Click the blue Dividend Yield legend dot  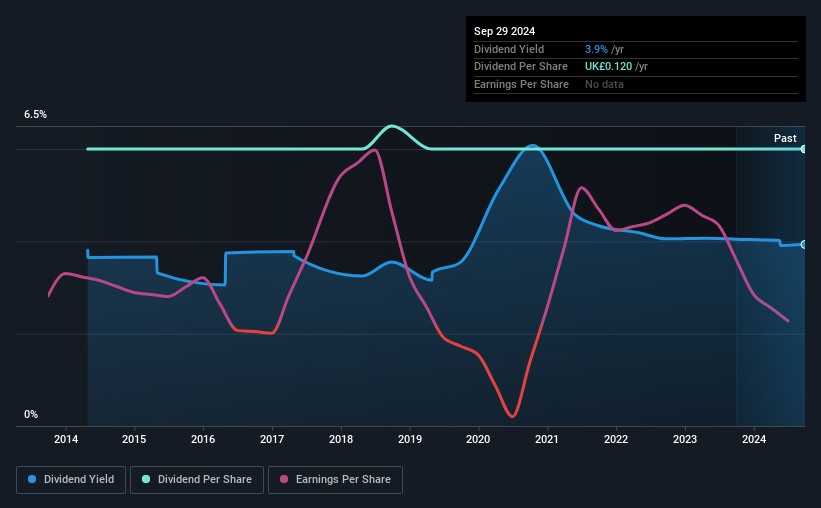(32, 479)
